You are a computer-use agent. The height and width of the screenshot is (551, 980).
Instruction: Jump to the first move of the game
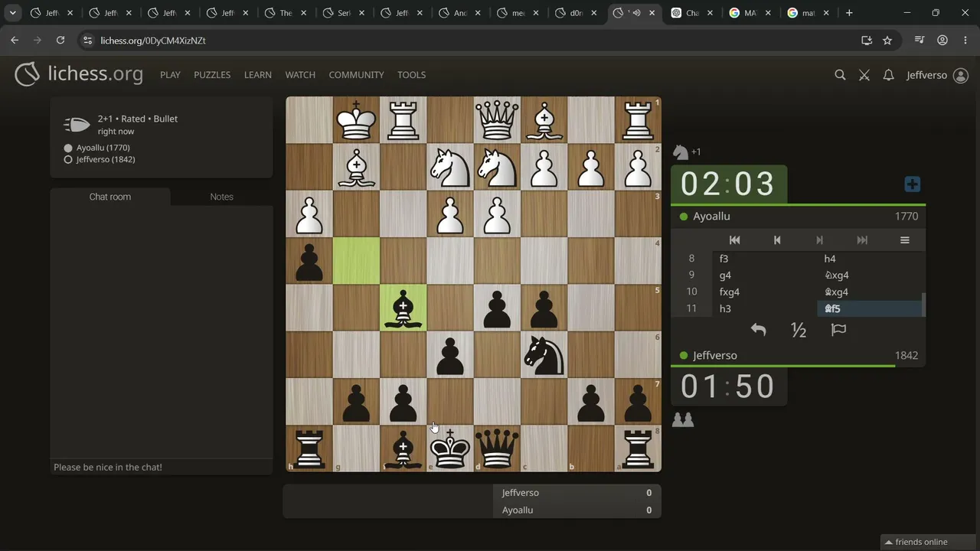coord(734,240)
